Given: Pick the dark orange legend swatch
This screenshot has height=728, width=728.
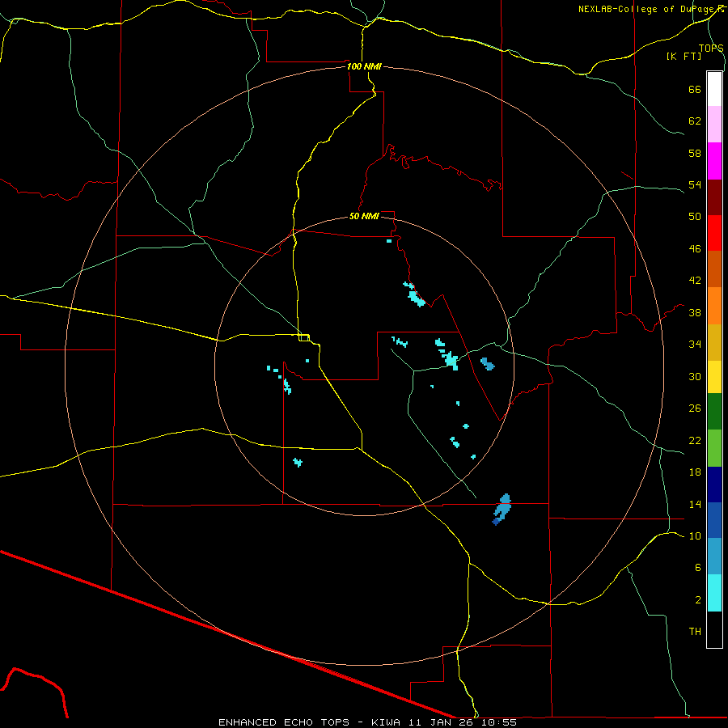Looking at the screenshot, I should click(x=714, y=269).
